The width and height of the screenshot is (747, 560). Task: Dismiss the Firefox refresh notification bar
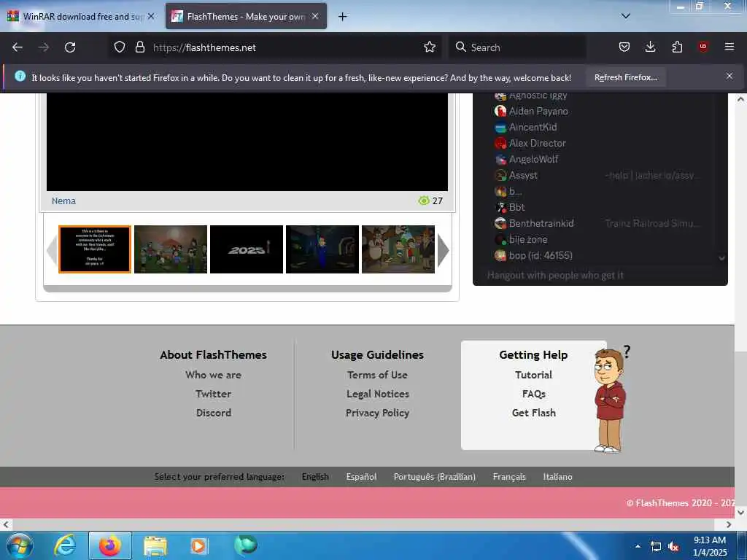tap(729, 76)
